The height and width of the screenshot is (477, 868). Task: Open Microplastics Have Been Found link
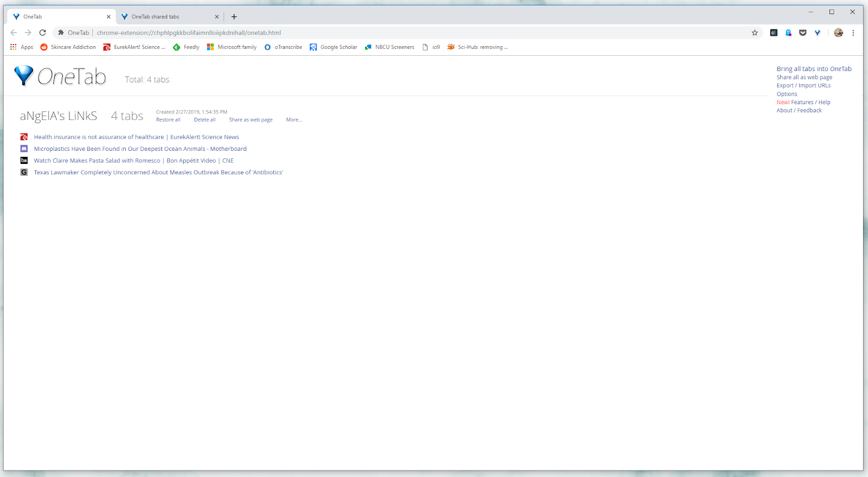click(140, 149)
